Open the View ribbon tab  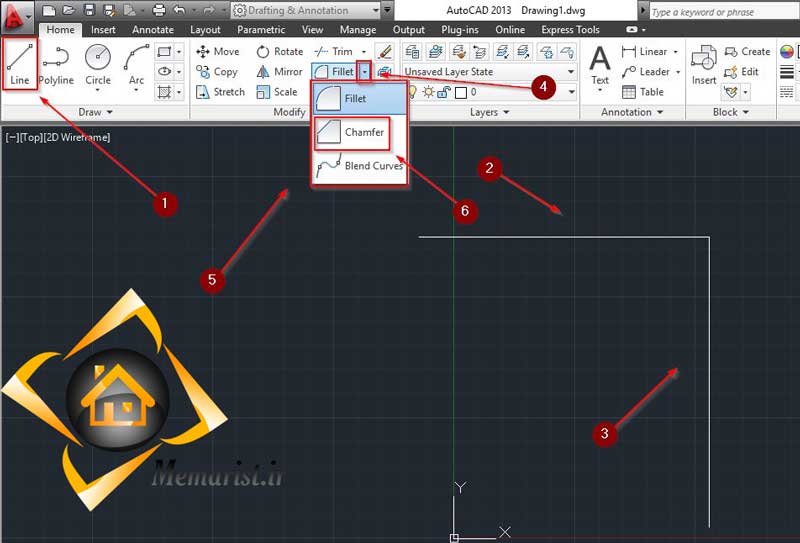(x=312, y=30)
